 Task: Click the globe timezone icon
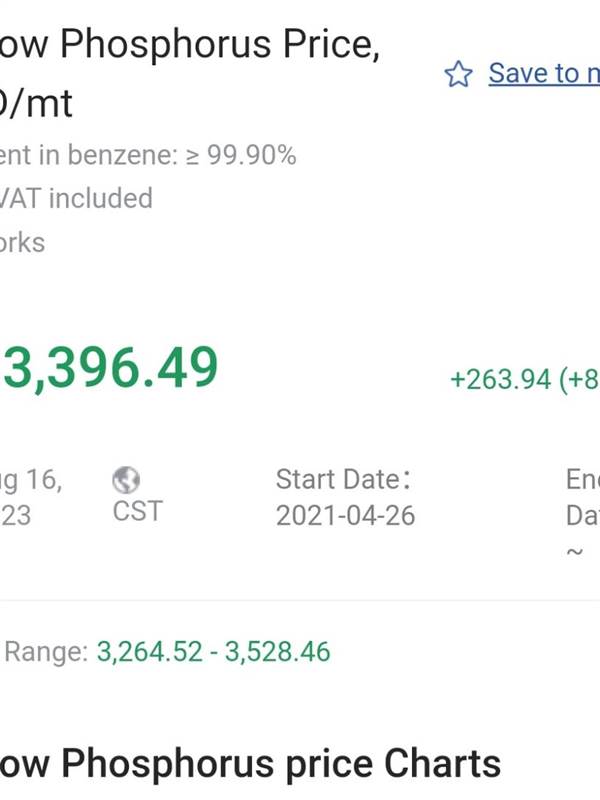(126, 480)
